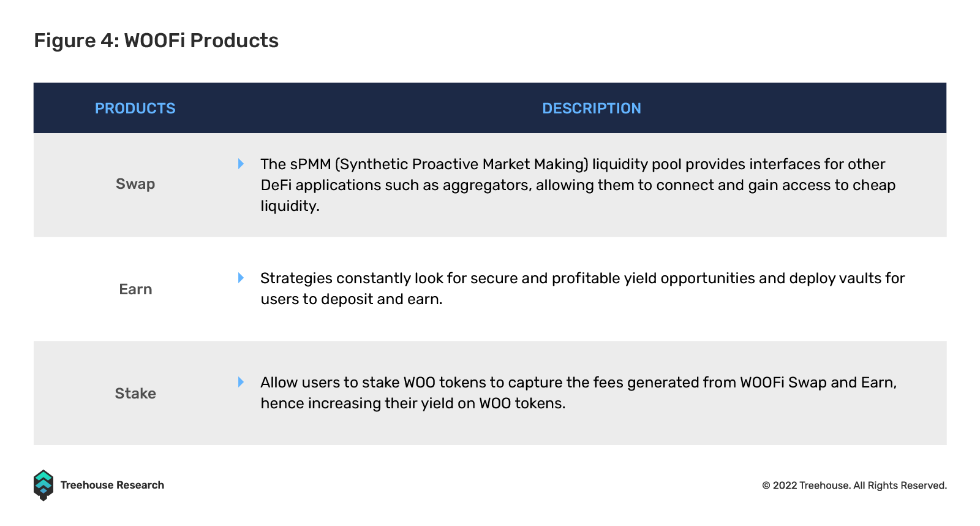Click the dark navy table header bar
980x526 pixels.
pyautogui.click(x=490, y=108)
